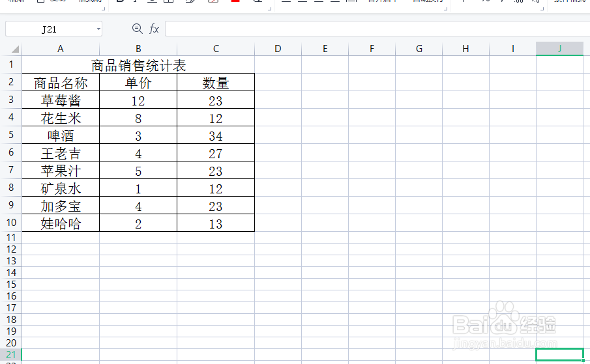590x364 pixels.
Task: Select column G header
Action: pos(419,49)
